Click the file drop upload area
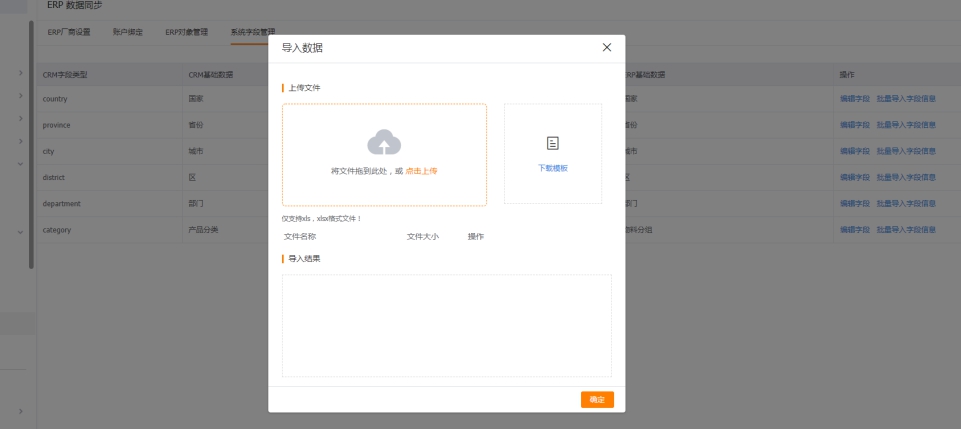The image size is (961, 429). click(x=384, y=154)
